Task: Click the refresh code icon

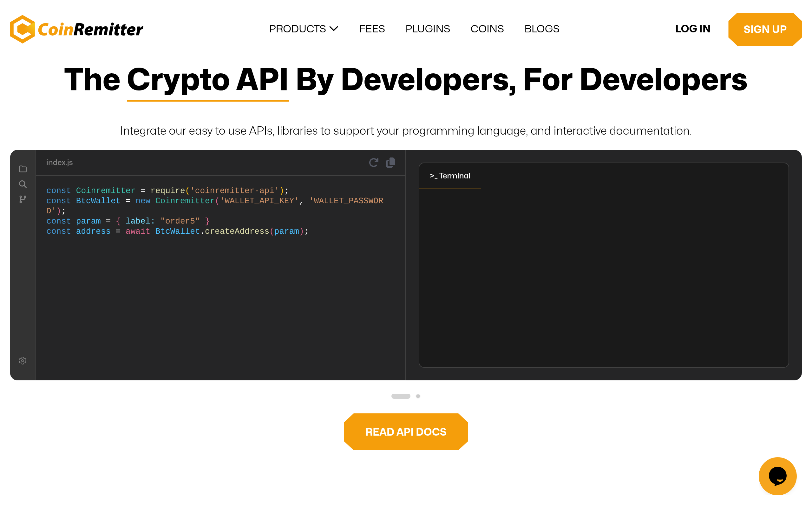Action: point(373,163)
